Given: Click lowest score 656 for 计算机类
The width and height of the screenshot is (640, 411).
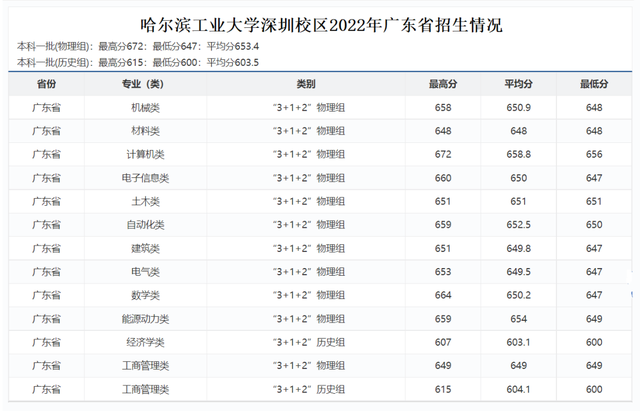Looking at the screenshot, I should coord(594,154).
